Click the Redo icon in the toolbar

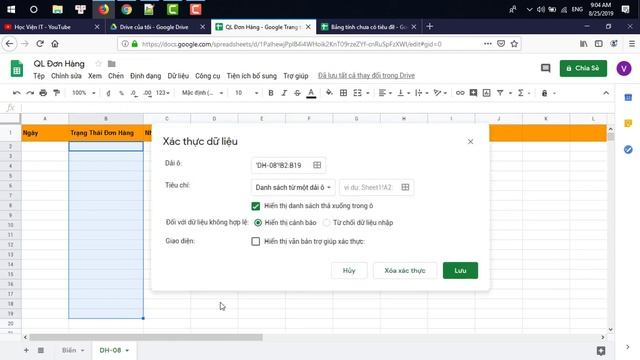30,93
